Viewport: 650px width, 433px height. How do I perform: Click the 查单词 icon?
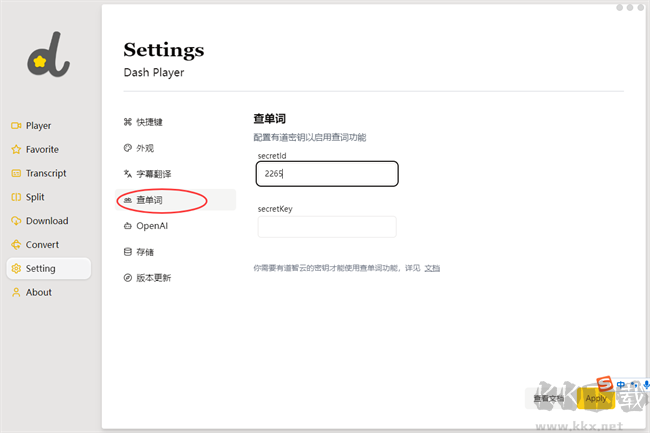coord(128,200)
